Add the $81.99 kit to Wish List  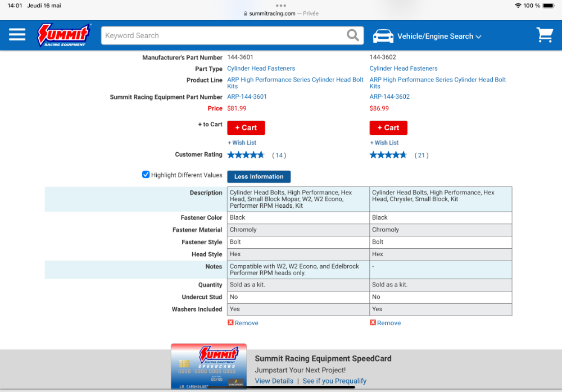pyautogui.click(x=242, y=143)
